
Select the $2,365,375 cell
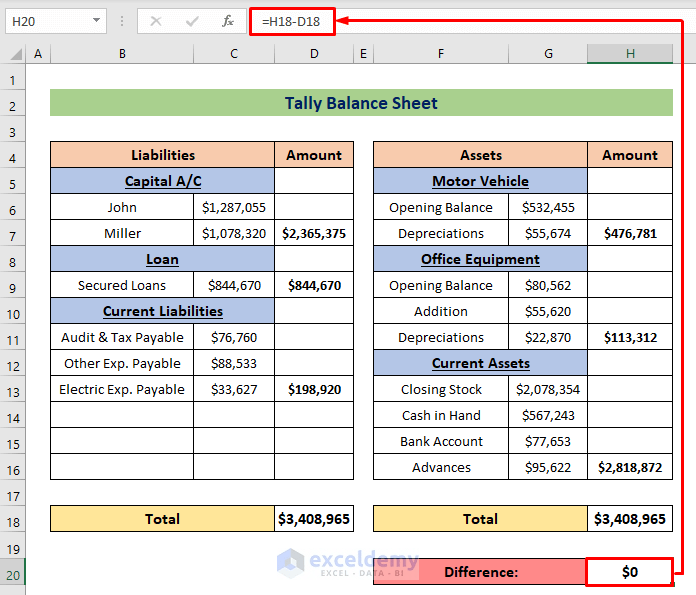coord(314,233)
